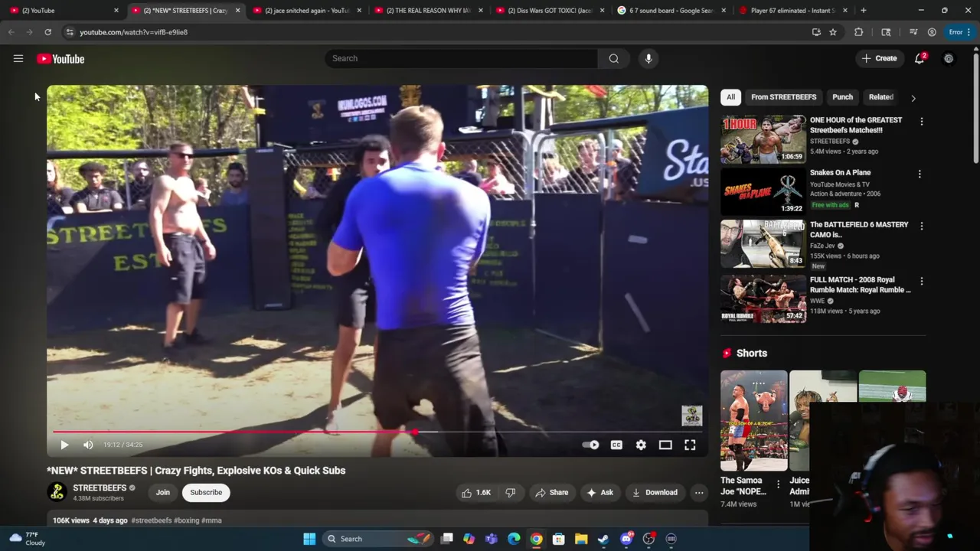Open the 2008 Royal Rumble thumbnail
The image size is (980, 551).
click(x=763, y=299)
